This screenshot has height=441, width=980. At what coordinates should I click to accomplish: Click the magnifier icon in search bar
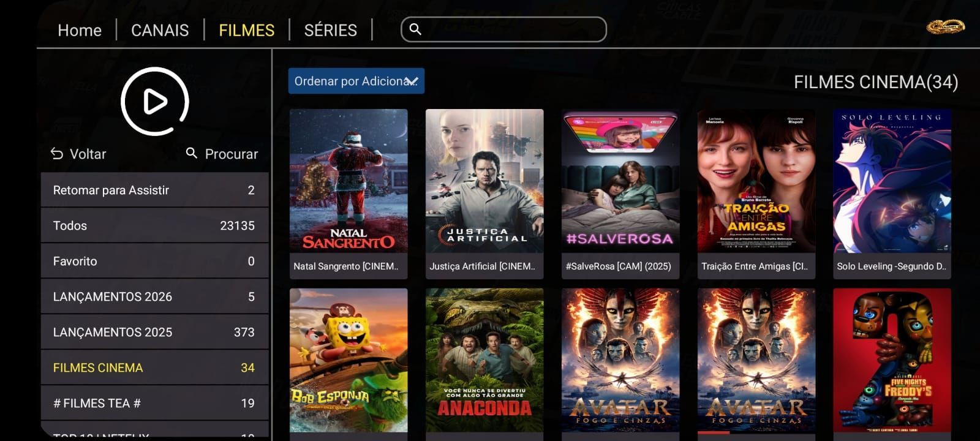[x=415, y=29]
